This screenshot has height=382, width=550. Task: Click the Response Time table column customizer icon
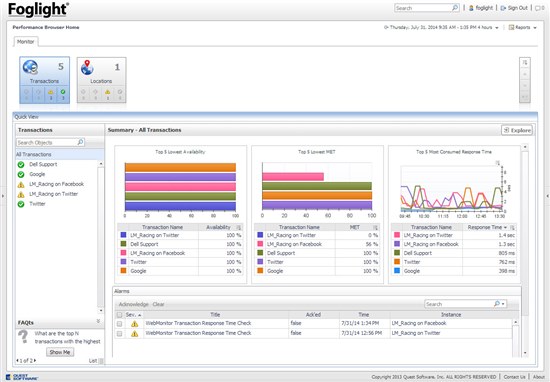tap(512, 227)
